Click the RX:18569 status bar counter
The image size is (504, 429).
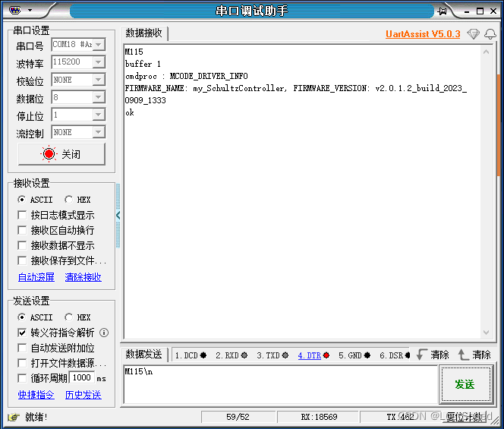tap(318, 417)
